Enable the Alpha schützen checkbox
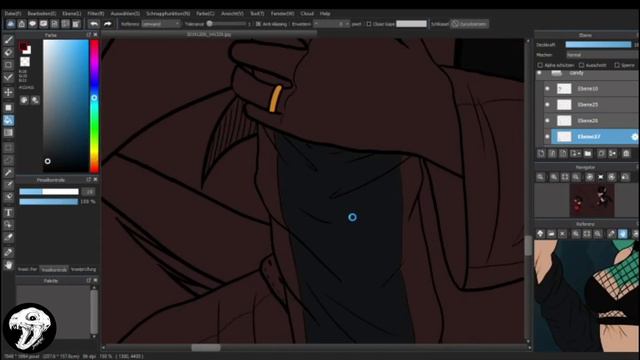 tap(540, 65)
